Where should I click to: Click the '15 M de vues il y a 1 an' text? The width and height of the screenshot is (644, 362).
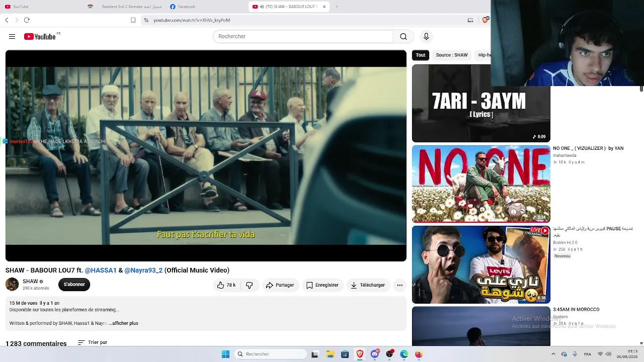click(34, 303)
